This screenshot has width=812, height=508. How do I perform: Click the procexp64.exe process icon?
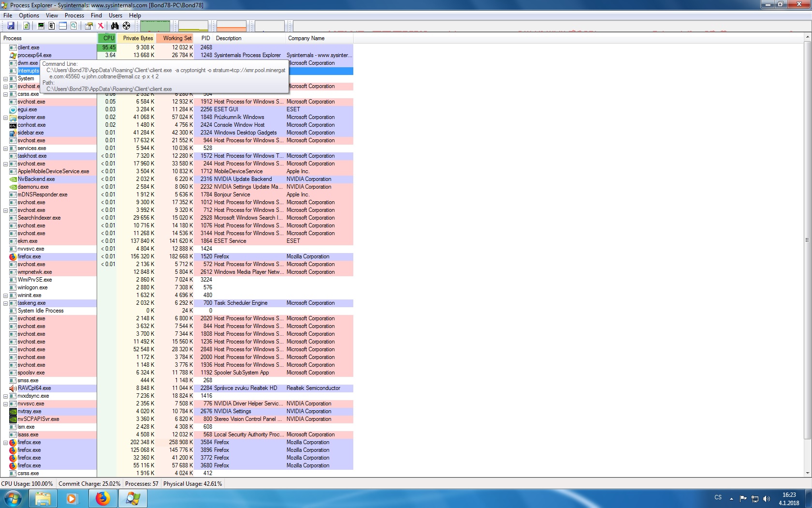pyautogui.click(x=13, y=55)
